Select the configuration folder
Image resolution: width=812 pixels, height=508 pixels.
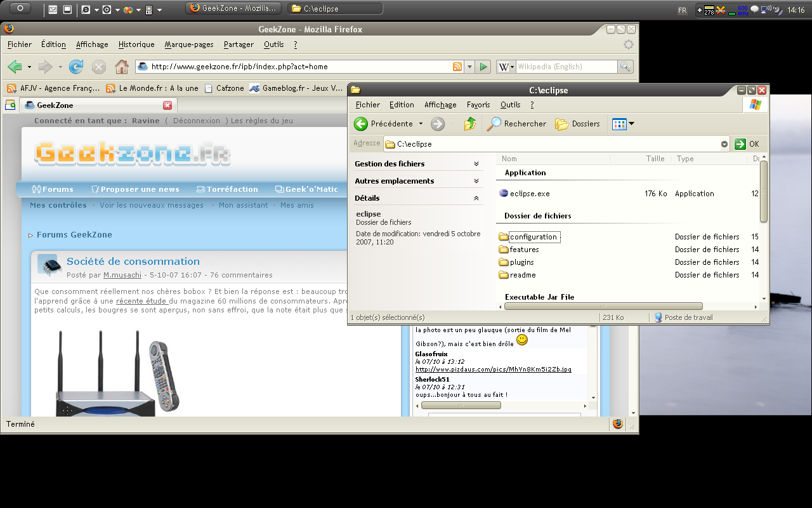pyautogui.click(x=529, y=237)
